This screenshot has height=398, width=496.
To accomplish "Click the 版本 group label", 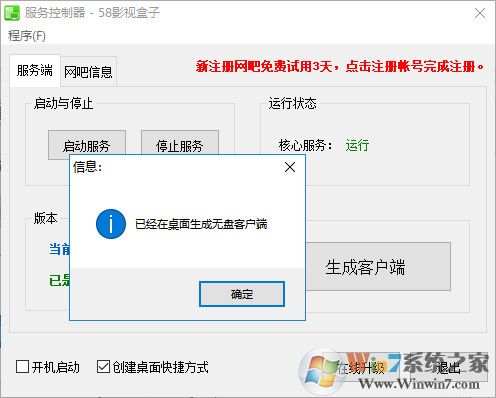I will coord(46,218).
